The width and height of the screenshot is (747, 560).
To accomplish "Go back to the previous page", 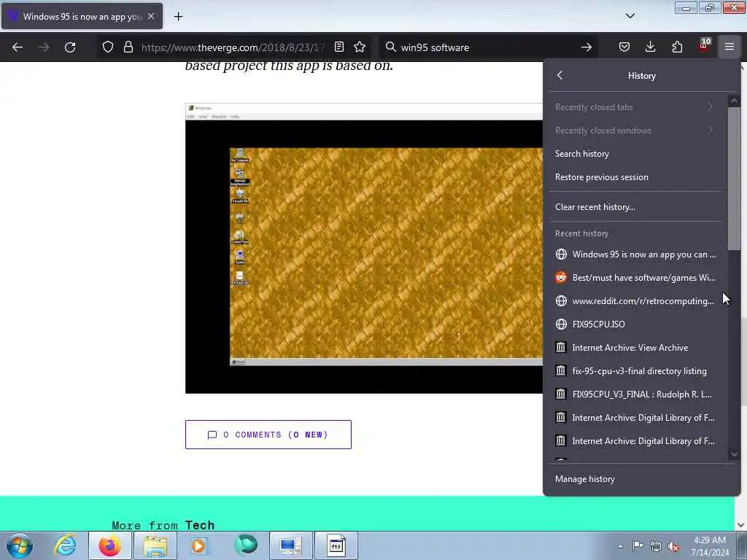I will 18,47.
